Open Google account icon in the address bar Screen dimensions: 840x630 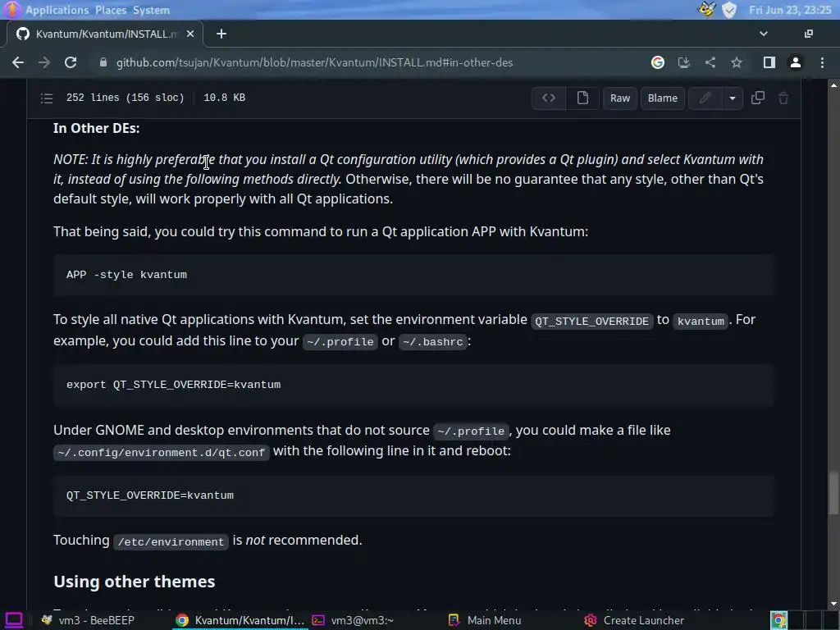(658, 62)
